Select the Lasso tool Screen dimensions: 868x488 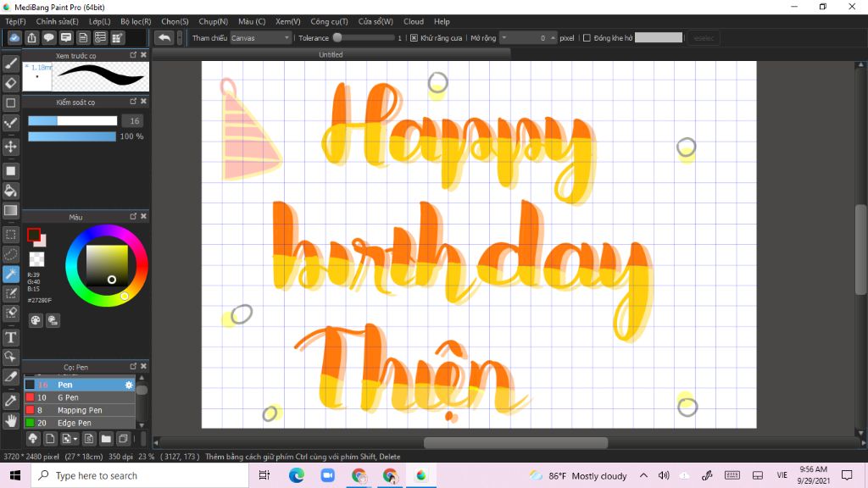(10, 254)
